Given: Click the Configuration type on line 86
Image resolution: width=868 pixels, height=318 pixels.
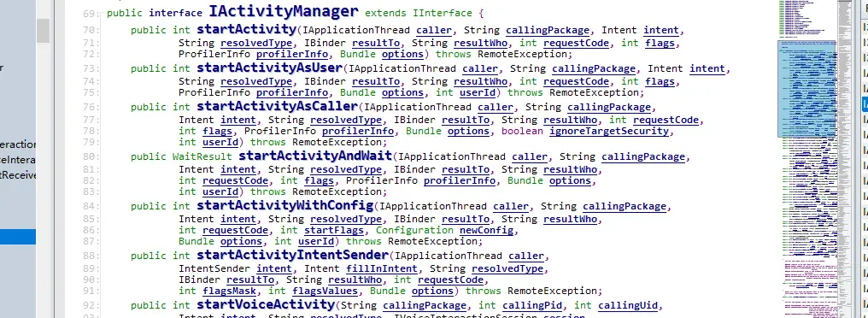Looking at the screenshot, I should click(414, 231).
